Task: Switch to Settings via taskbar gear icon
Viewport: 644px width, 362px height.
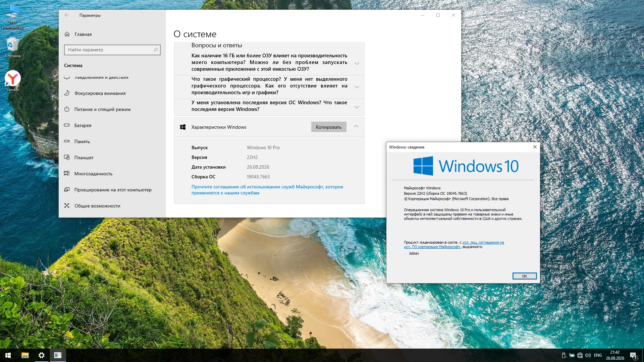Action: tap(42, 355)
